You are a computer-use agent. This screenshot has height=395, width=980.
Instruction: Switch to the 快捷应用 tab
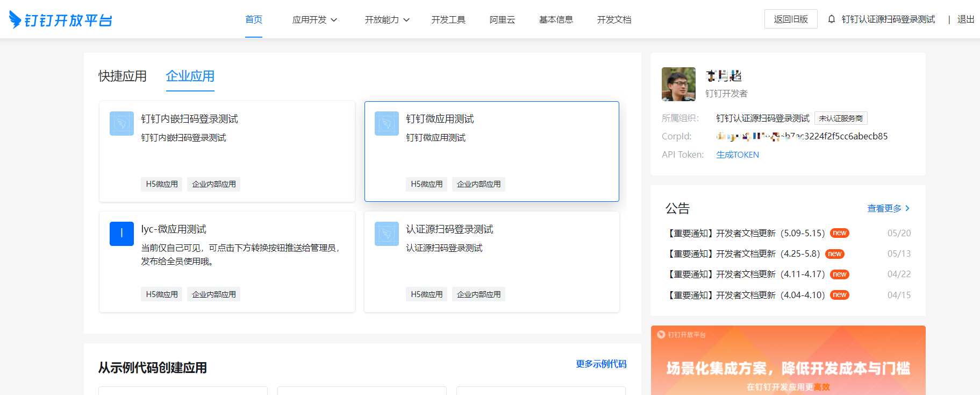tap(123, 76)
